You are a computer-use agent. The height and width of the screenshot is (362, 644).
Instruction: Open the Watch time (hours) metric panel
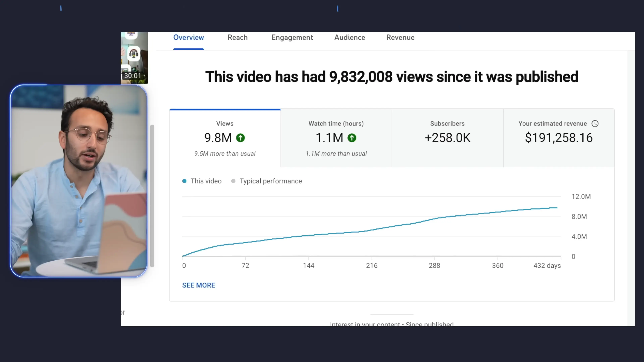click(x=336, y=138)
